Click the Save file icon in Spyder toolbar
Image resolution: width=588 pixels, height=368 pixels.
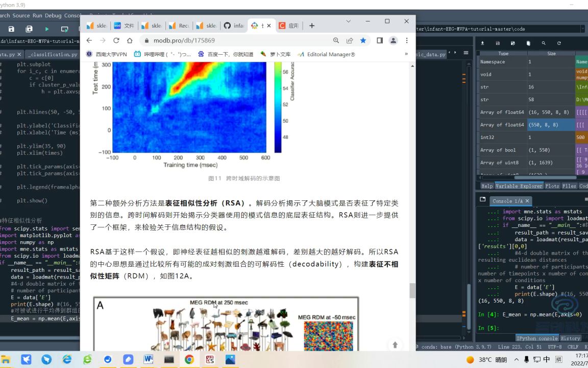click(x=11, y=29)
